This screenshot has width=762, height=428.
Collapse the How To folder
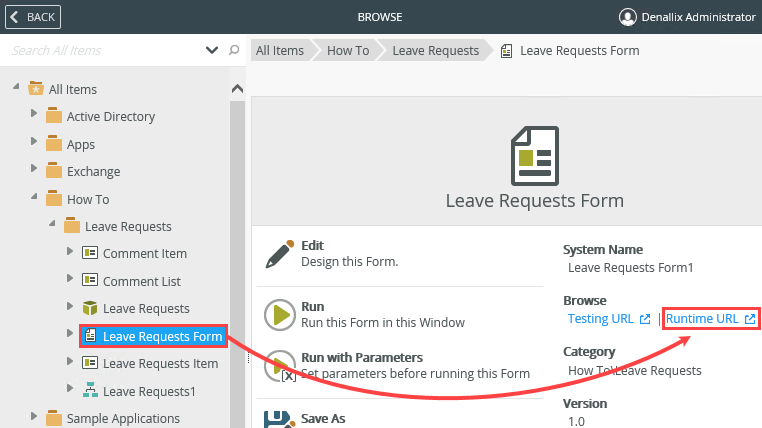[x=34, y=198]
